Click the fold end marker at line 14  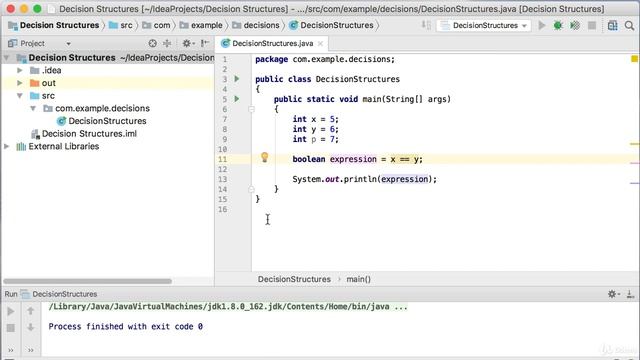[x=251, y=189]
